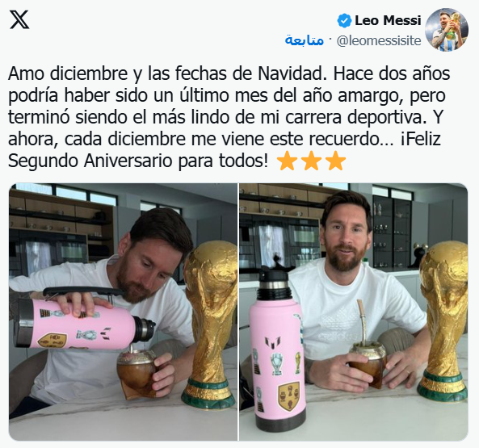
Task: Click the upright pink thermos in the right photo
Action: click(277, 346)
